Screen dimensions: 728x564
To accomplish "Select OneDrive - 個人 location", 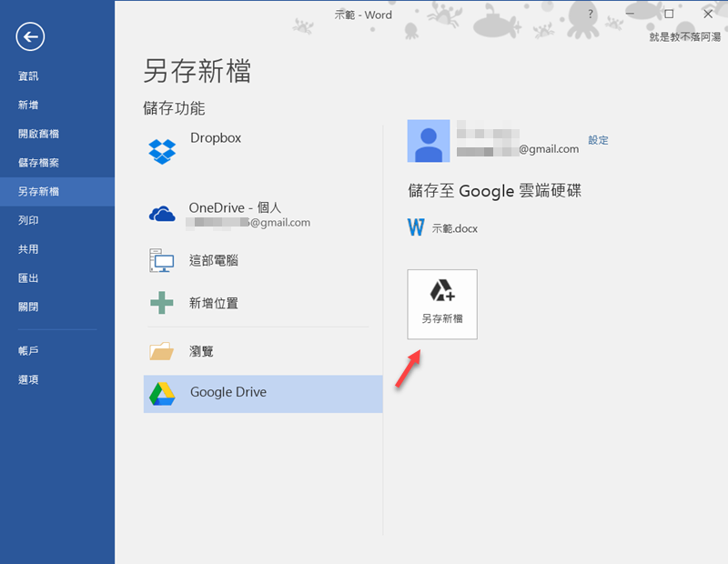I will tap(235, 207).
